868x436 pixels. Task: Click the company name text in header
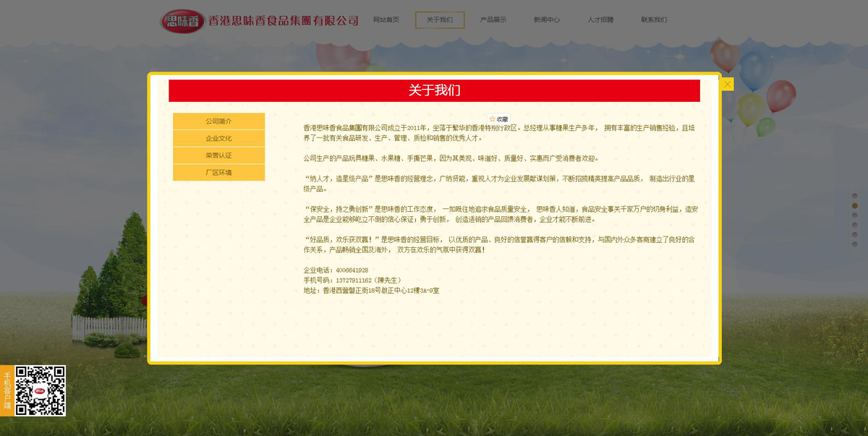click(284, 21)
